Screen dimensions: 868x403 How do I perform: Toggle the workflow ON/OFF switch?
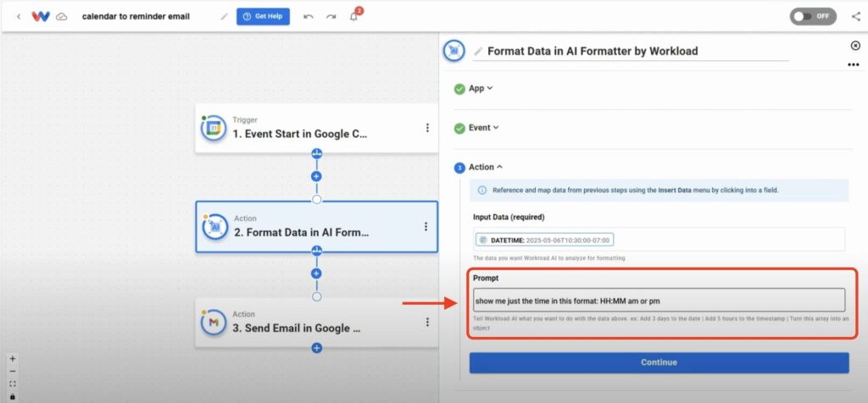[813, 16]
